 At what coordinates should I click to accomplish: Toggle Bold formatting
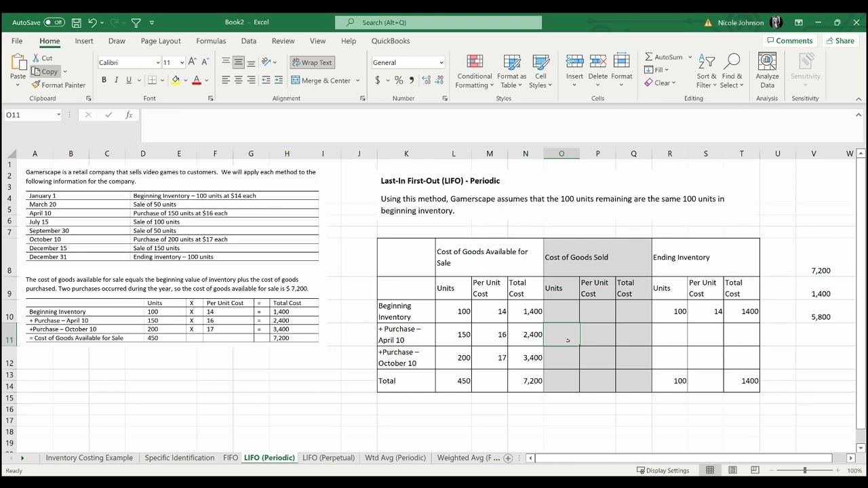(104, 80)
